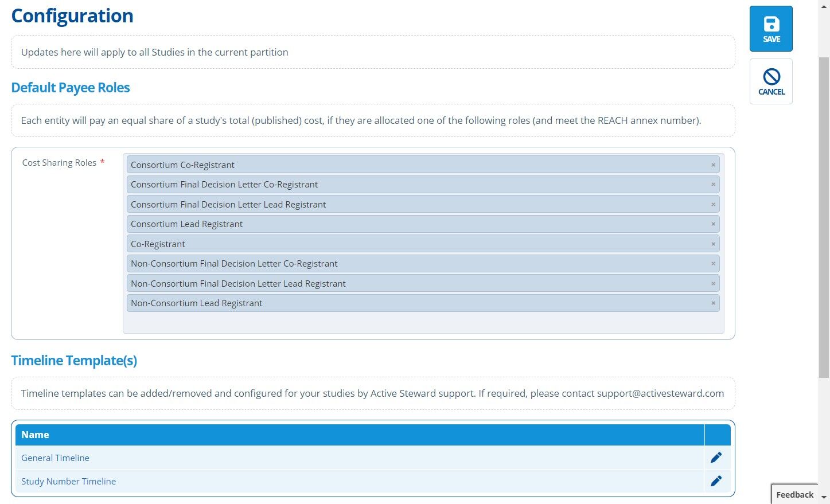Image resolution: width=830 pixels, height=504 pixels.
Task: Select the Consortium Co-Registrant tag text
Action: pos(182,165)
